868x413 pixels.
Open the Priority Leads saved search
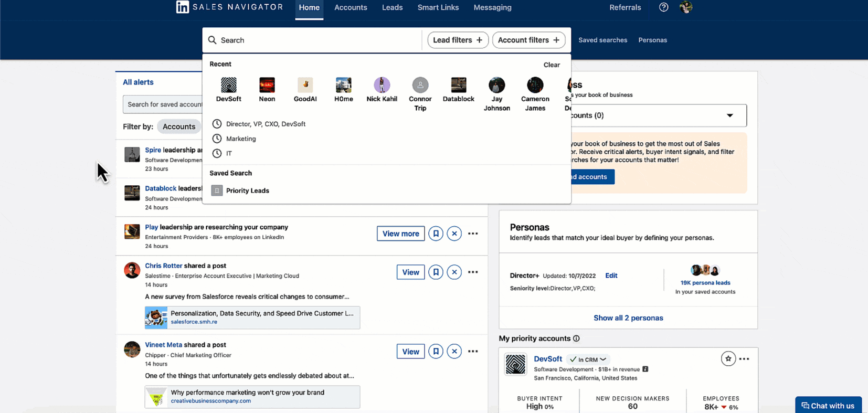(x=248, y=190)
